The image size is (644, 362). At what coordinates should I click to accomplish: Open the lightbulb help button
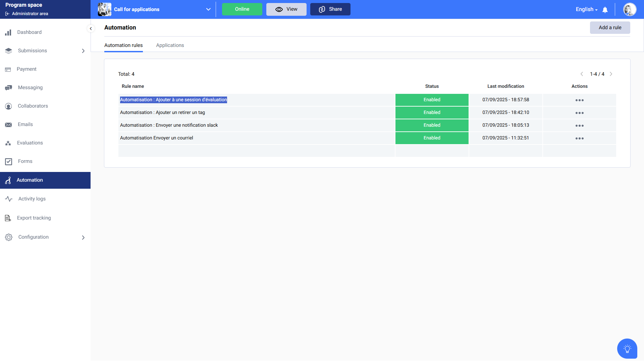[627, 349]
